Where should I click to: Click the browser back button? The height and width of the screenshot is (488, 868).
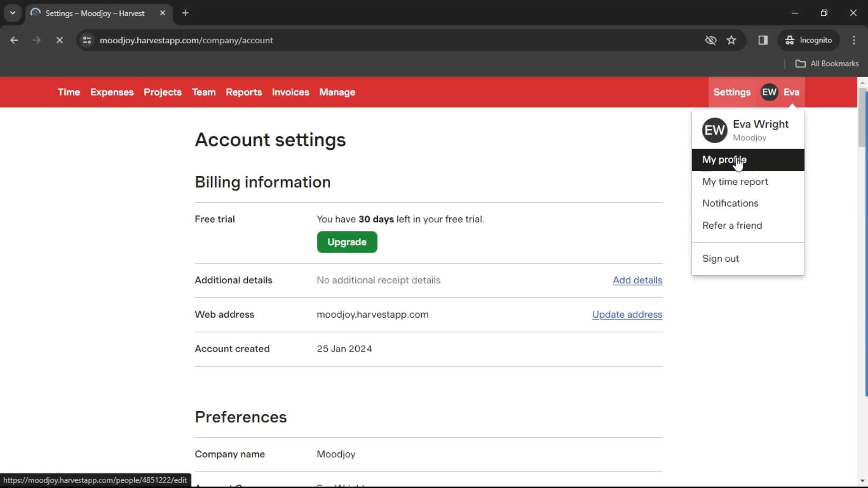(x=14, y=40)
